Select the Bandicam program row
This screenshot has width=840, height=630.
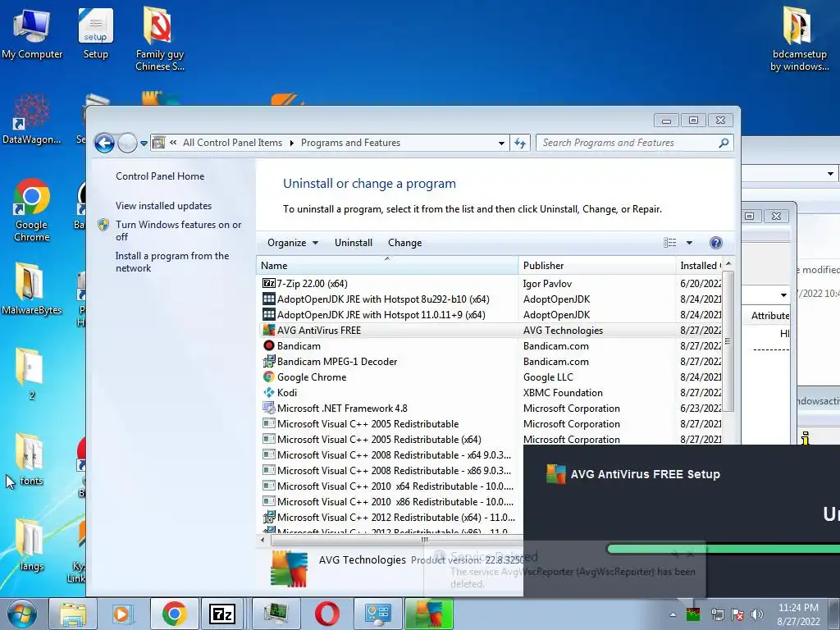pyautogui.click(x=489, y=346)
